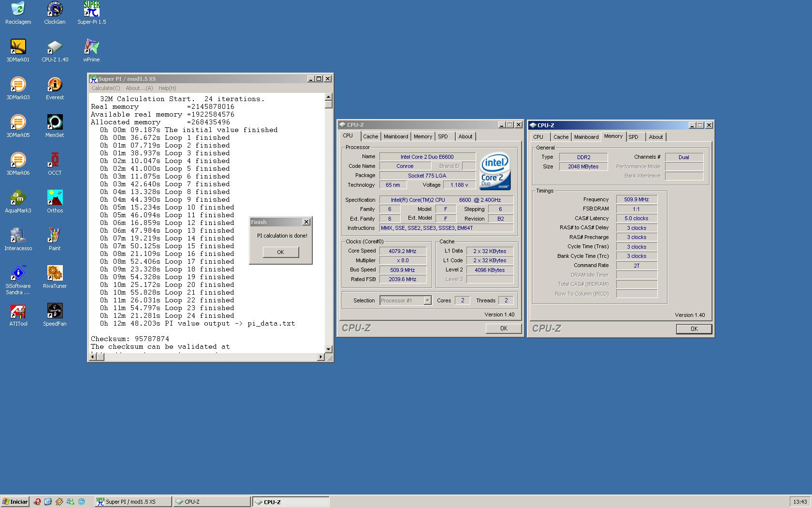Viewport: 812px width, 508px height.
Task: Click the Messenger people quick launch icon
Action: [x=71, y=502]
